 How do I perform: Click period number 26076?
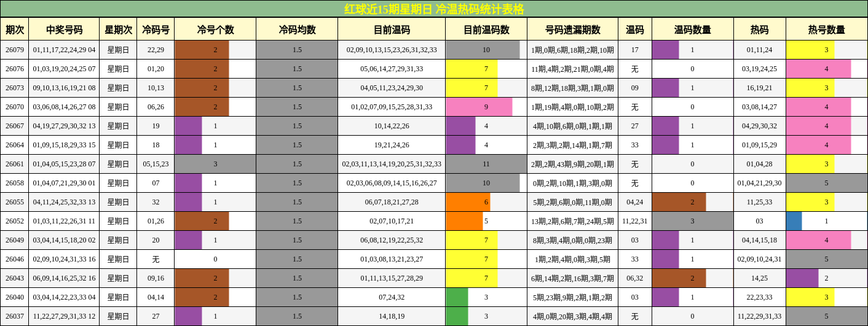click(x=15, y=69)
